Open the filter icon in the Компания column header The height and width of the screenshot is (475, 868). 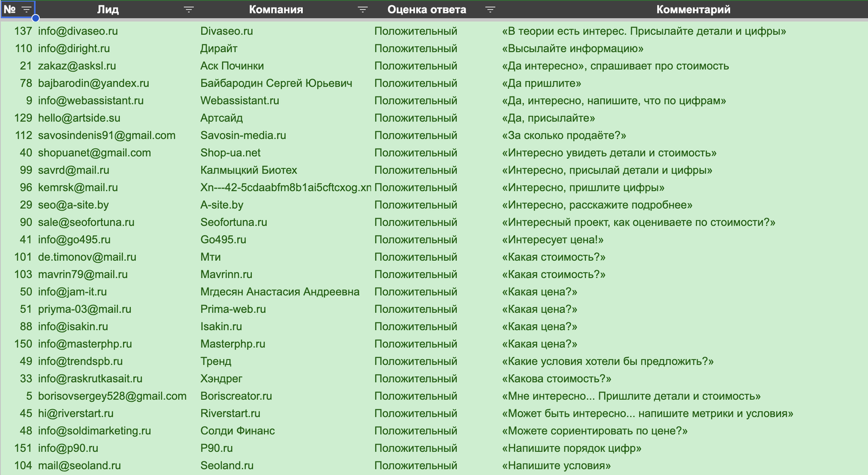point(363,9)
